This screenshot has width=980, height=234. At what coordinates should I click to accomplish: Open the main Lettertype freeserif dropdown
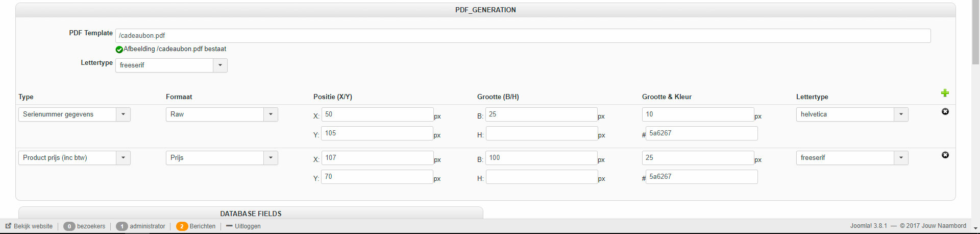220,65
